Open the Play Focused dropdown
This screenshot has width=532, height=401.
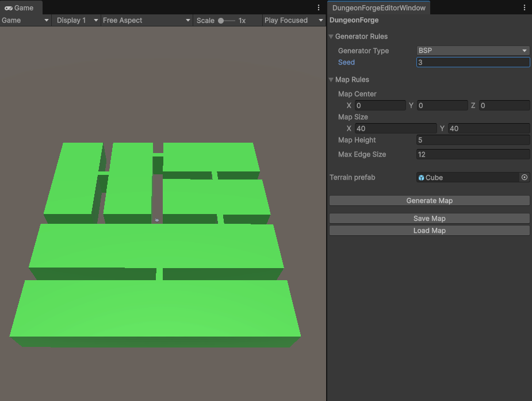(293, 20)
